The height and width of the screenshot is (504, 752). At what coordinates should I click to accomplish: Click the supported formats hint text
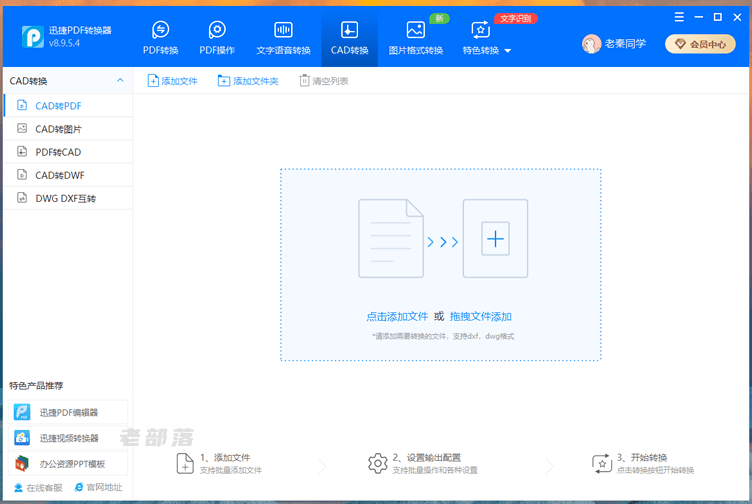click(443, 336)
